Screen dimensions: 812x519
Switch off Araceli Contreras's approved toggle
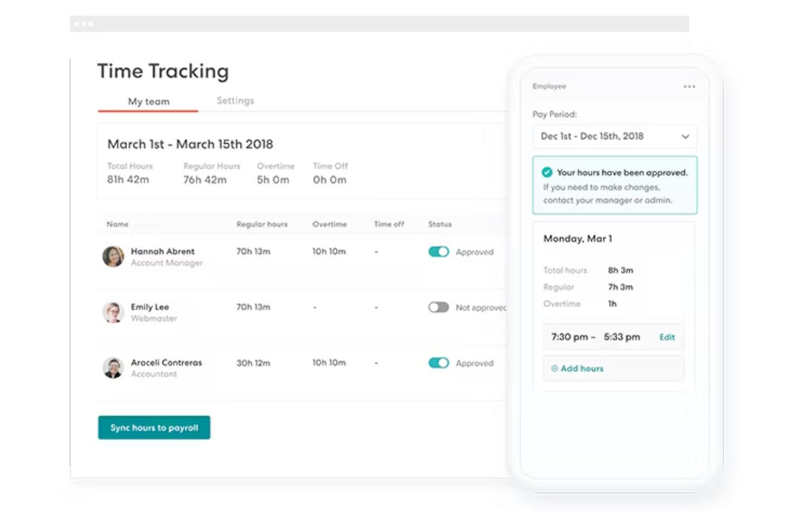[x=439, y=363]
